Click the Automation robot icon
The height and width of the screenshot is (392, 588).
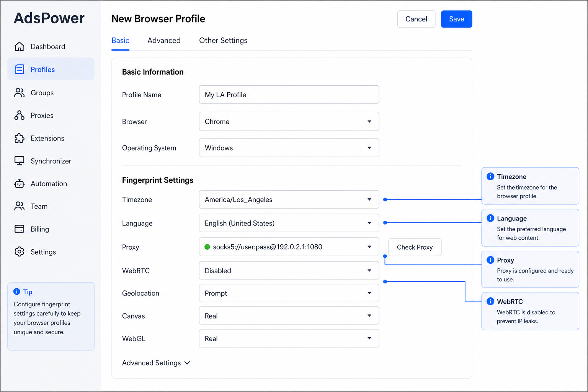(20, 184)
